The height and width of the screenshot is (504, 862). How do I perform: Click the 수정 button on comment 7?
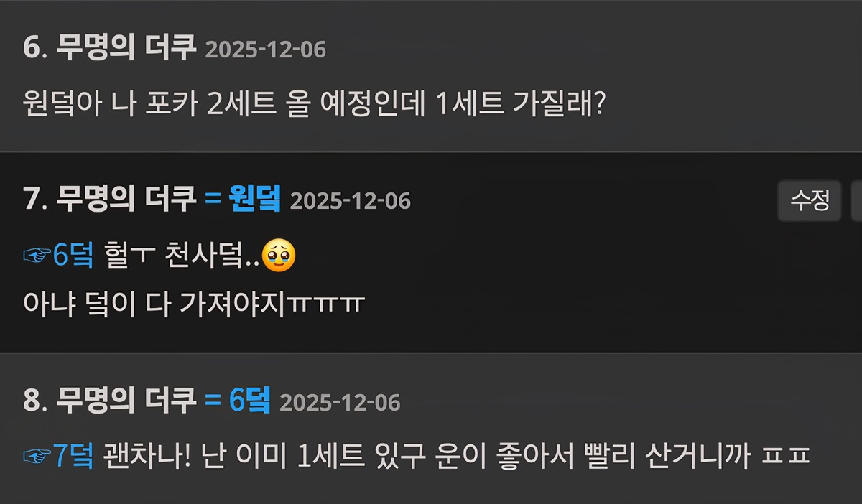point(810,200)
